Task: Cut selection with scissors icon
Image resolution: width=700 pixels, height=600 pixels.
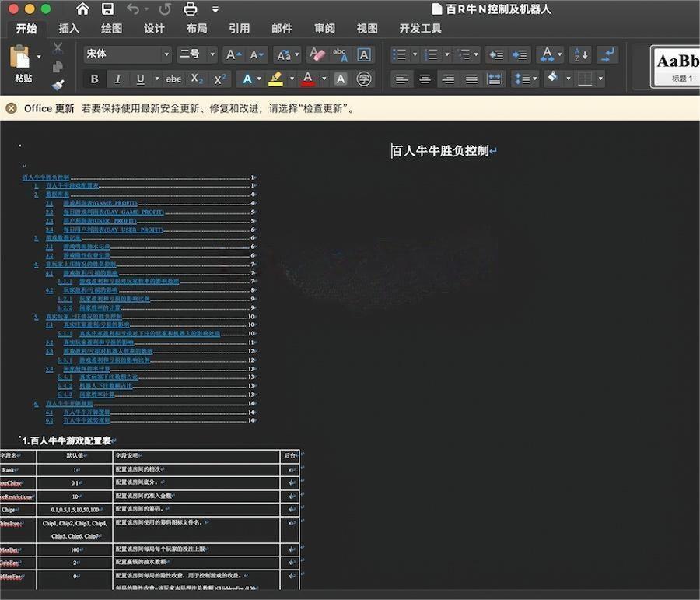Action: pos(58,48)
